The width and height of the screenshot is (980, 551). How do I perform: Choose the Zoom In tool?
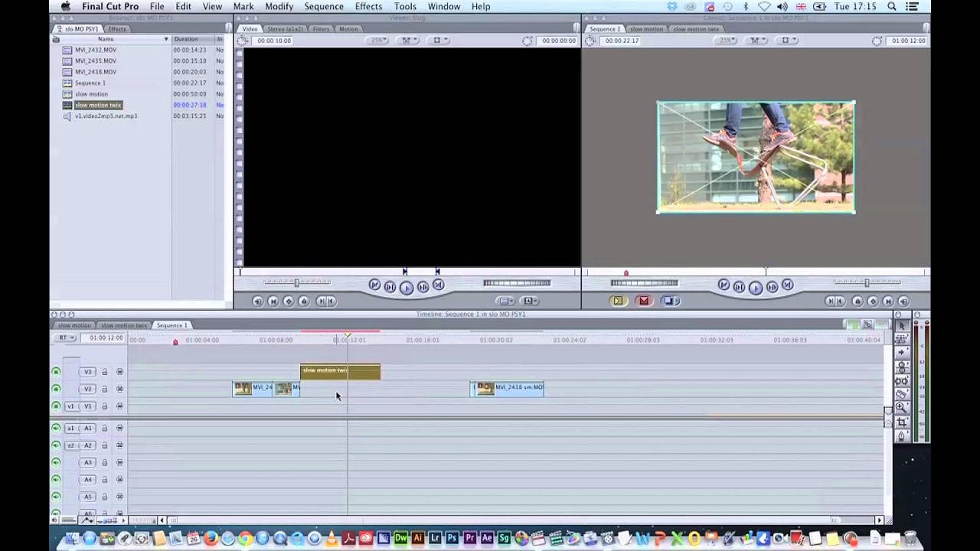point(902,408)
